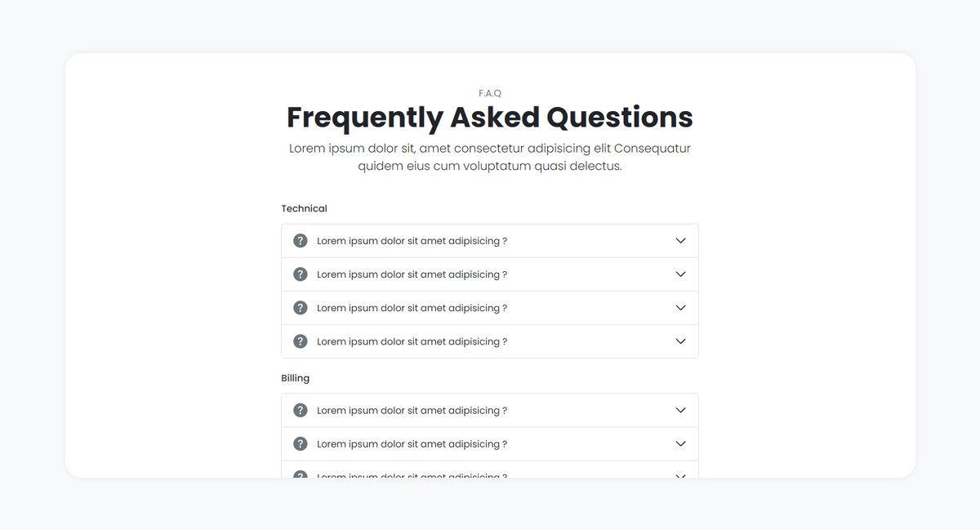Click the question mark icon of the second Technical question
The width and height of the screenshot is (980, 530).
tap(301, 274)
